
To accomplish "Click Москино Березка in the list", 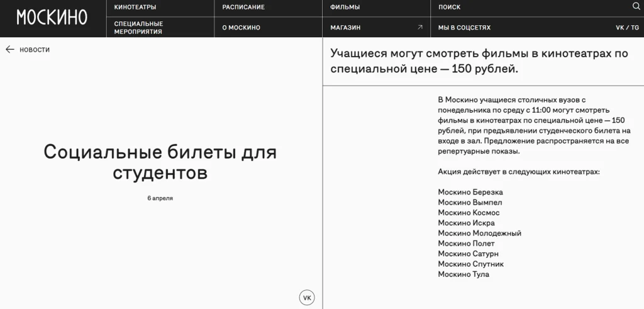I will click(470, 193).
